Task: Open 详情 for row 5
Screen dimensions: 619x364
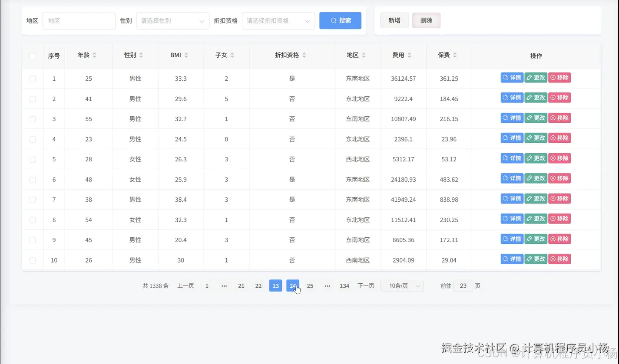Action: pyautogui.click(x=512, y=158)
